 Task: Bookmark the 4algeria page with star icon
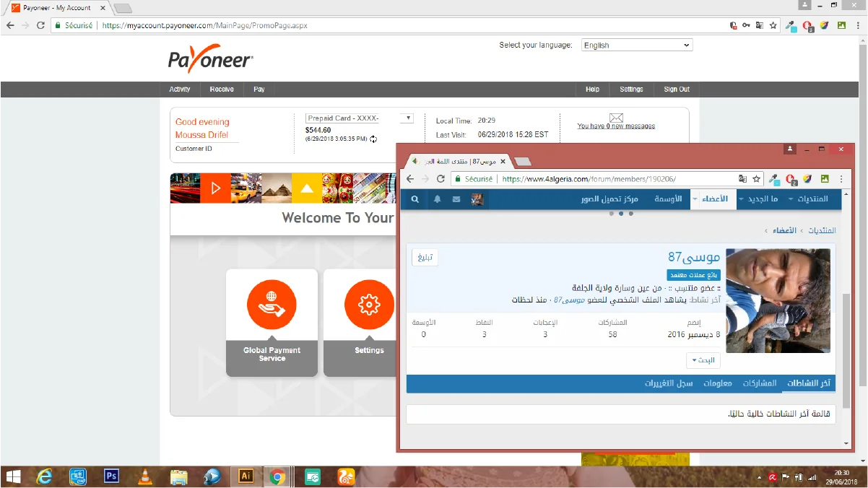(x=756, y=179)
